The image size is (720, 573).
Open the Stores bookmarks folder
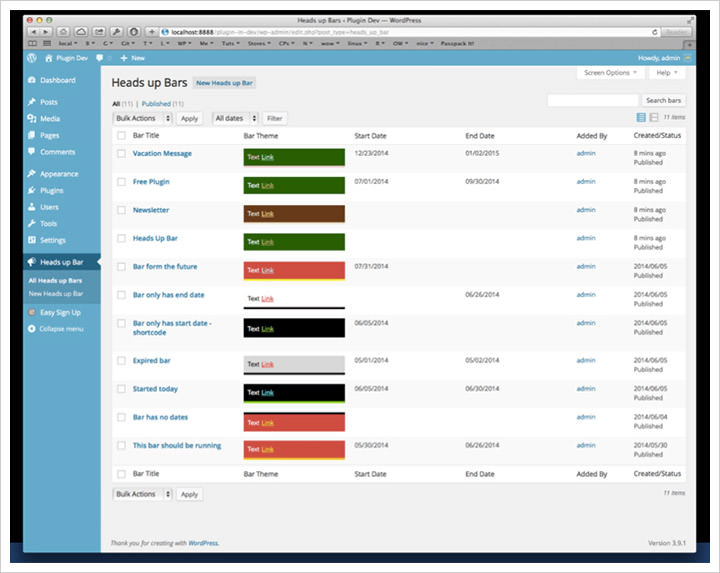tap(259, 43)
